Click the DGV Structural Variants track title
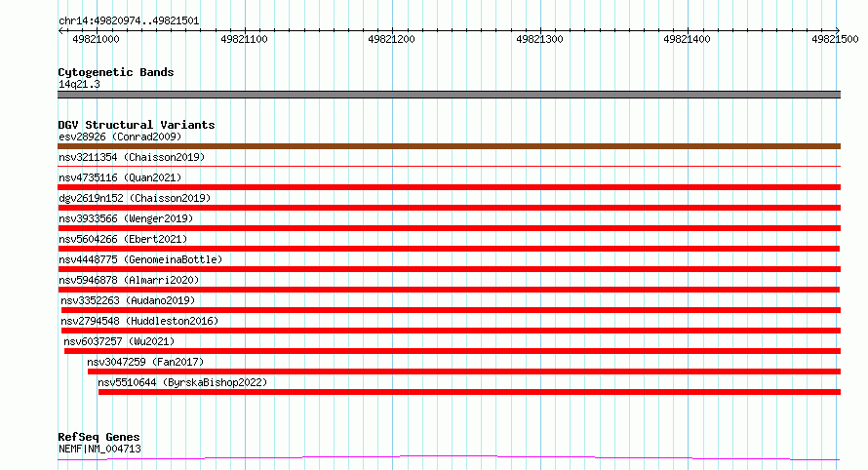Screen dimensions: 868x470 point(137,125)
